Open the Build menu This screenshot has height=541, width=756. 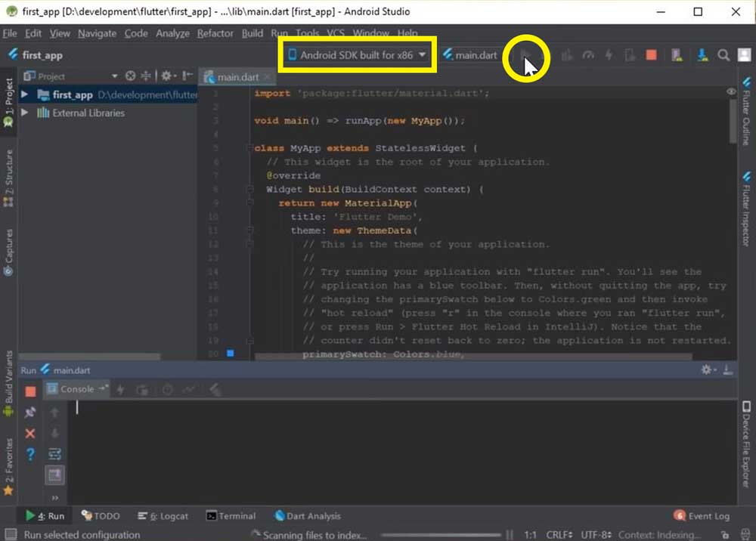253,33
